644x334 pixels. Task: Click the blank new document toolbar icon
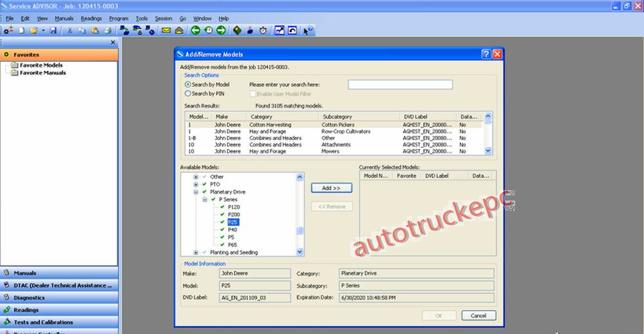(x=22, y=30)
